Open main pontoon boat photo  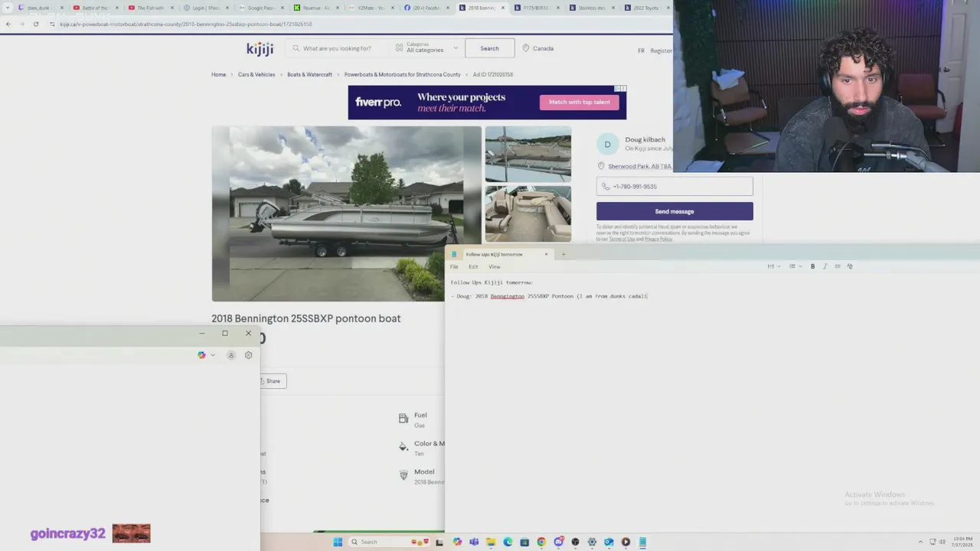point(347,214)
